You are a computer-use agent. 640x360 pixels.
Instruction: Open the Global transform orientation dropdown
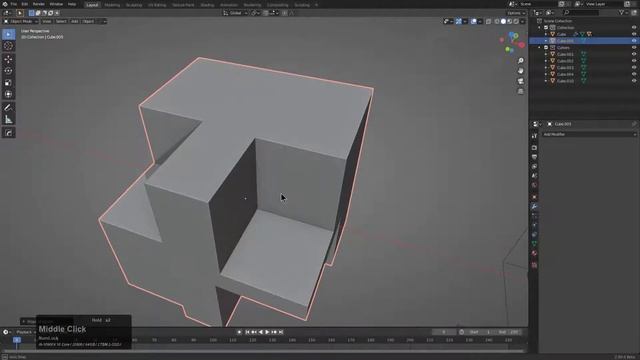click(236, 13)
